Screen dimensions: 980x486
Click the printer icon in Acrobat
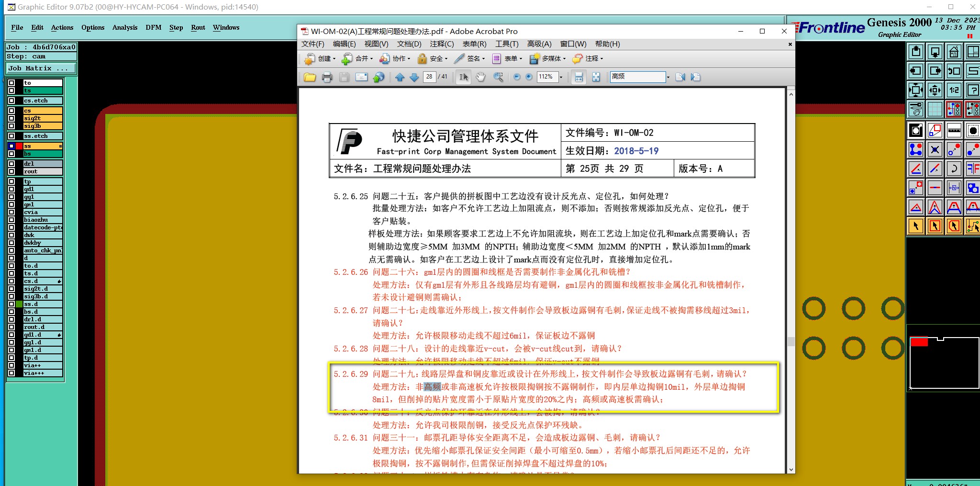tap(327, 77)
